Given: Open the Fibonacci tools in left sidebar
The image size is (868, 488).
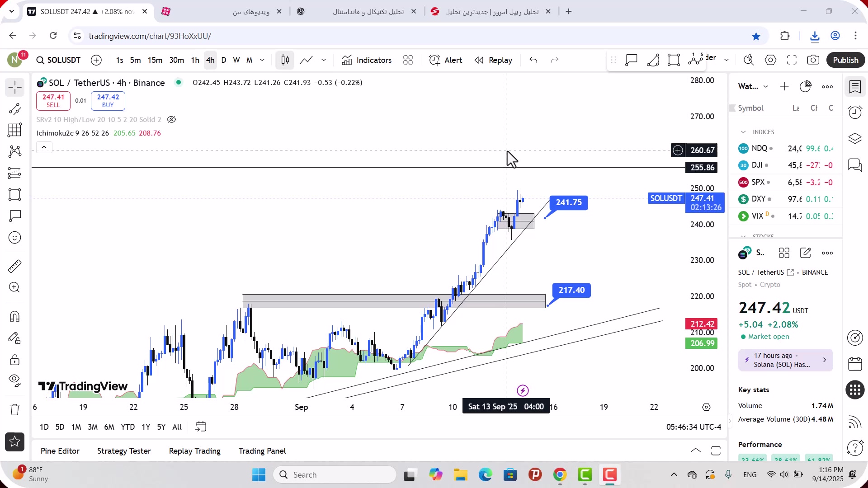Looking at the screenshot, I should [14, 130].
